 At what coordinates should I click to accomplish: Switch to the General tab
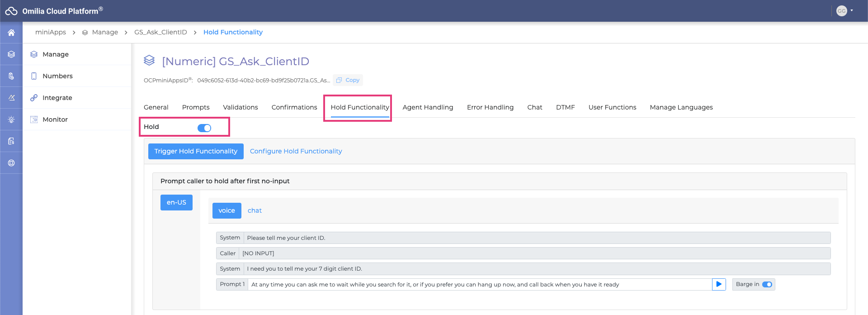tap(156, 107)
